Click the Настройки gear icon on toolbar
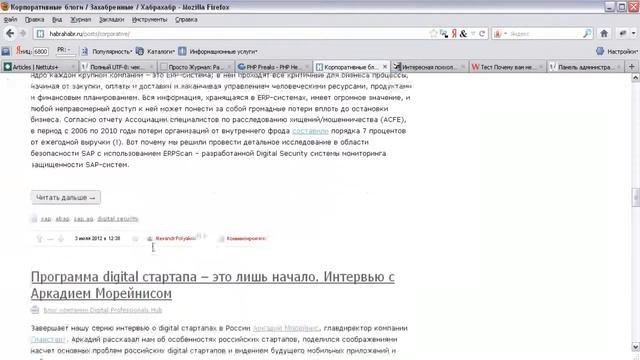 (600, 51)
